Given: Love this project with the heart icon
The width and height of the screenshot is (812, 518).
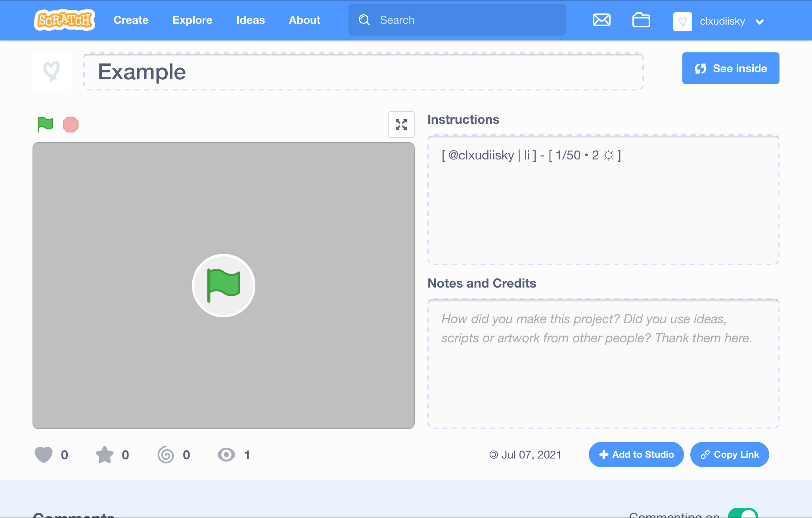Looking at the screenshot, I should 44,455.
